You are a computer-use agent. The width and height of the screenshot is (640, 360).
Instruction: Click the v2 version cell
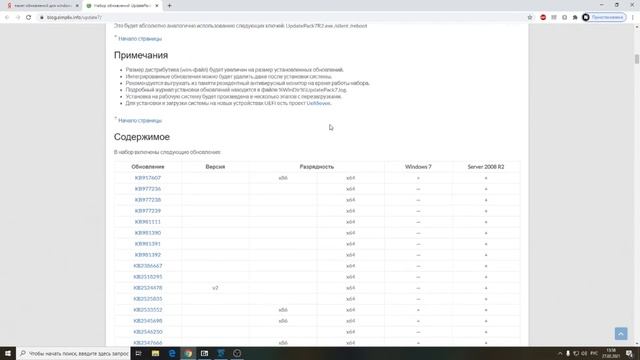click(x=215, y=288)
